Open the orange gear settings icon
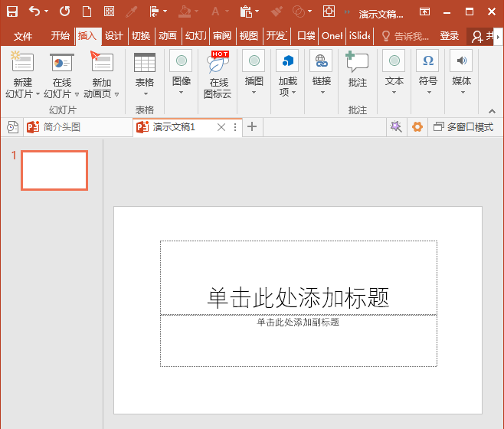 point(417,126)
